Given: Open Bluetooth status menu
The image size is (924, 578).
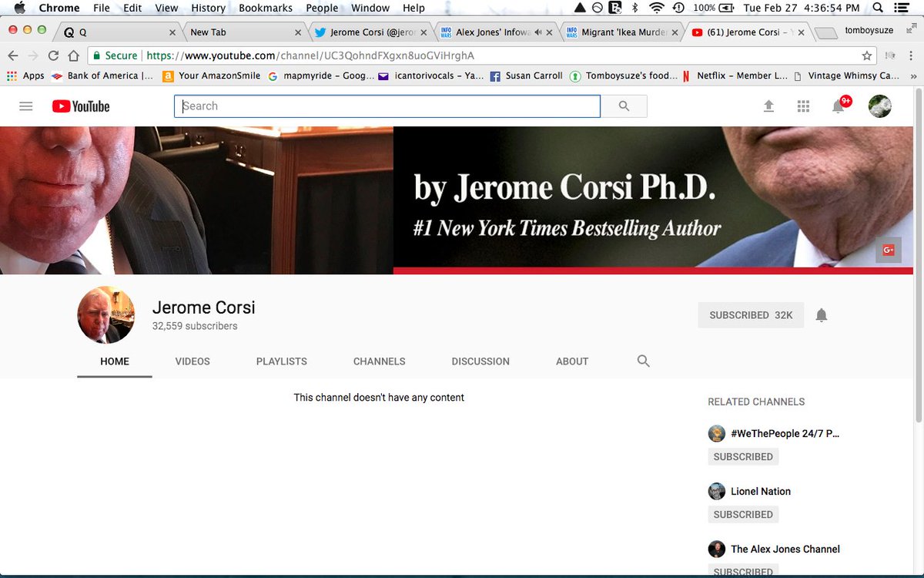Looking at the screenshot, I should (x=635, y=8).
